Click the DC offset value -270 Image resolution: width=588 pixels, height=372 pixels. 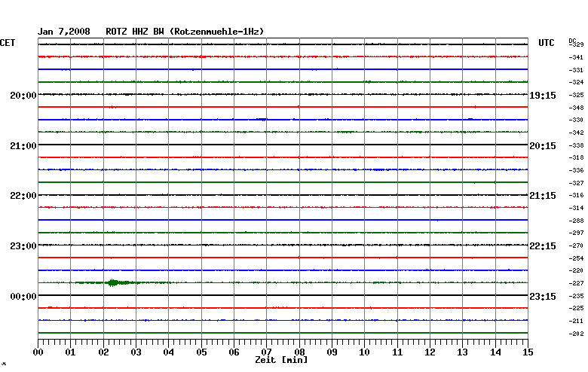(x=577, y=245)
